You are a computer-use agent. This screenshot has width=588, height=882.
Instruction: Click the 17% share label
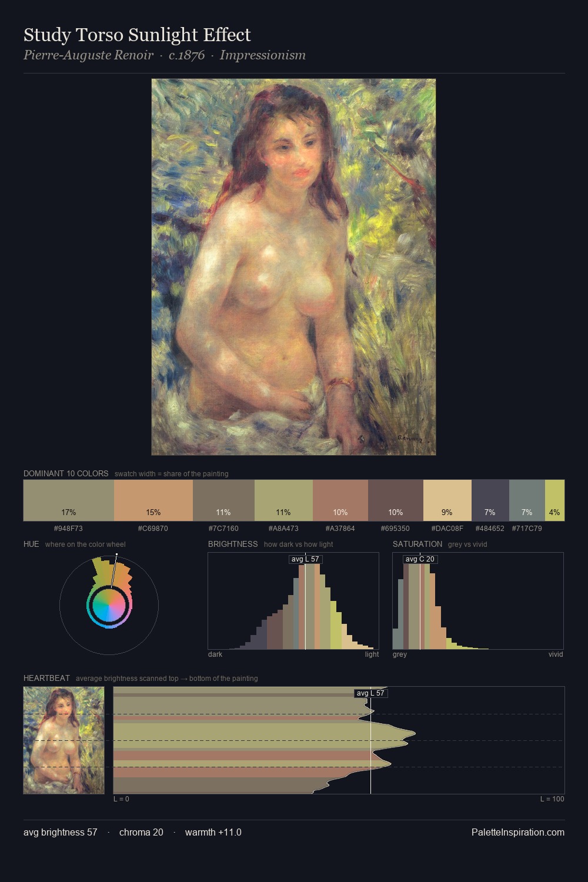coord(69,512)
